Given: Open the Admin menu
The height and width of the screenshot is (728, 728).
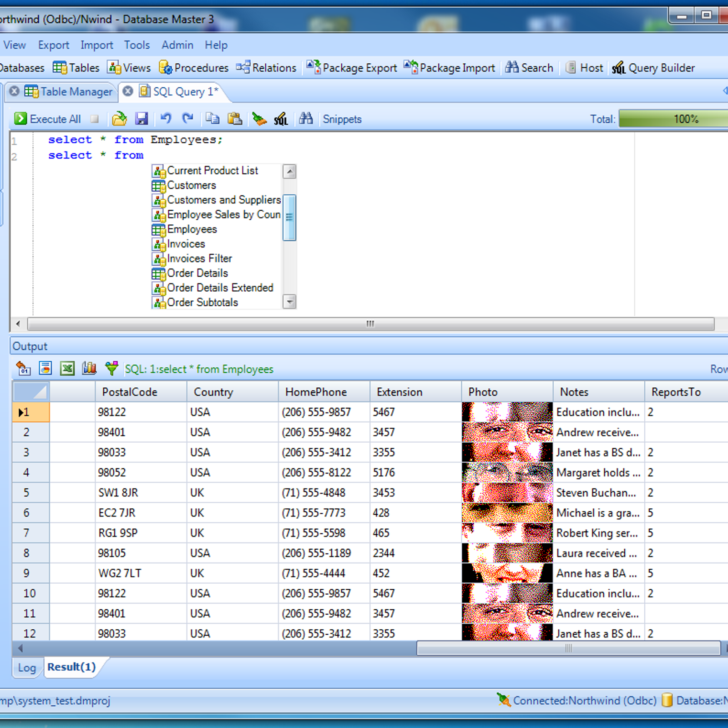Looking at the screenshot, I should [x=177, y=45].
